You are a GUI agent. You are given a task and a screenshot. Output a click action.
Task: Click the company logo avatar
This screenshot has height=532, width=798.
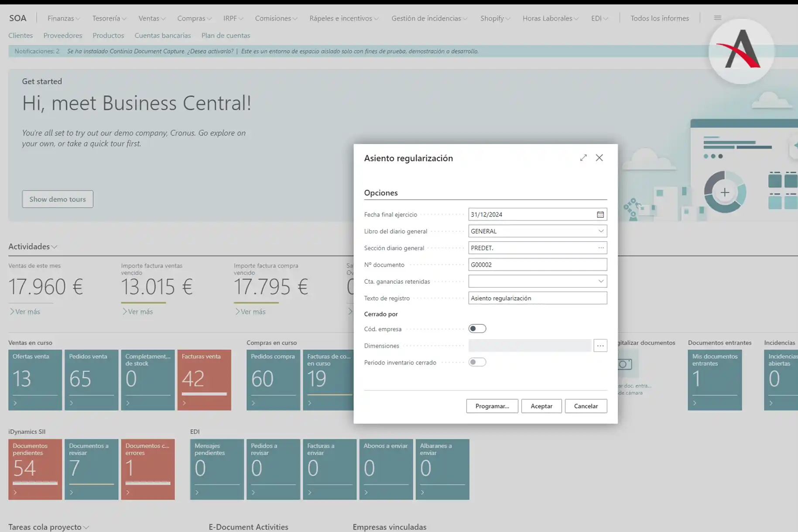click(741, 51)
